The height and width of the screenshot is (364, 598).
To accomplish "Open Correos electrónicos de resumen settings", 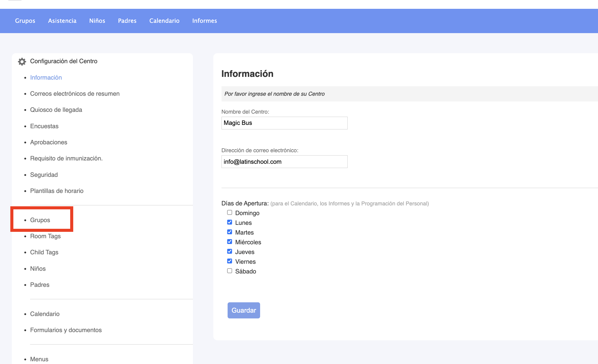I will pyautogui.click(x=75, y=94).
